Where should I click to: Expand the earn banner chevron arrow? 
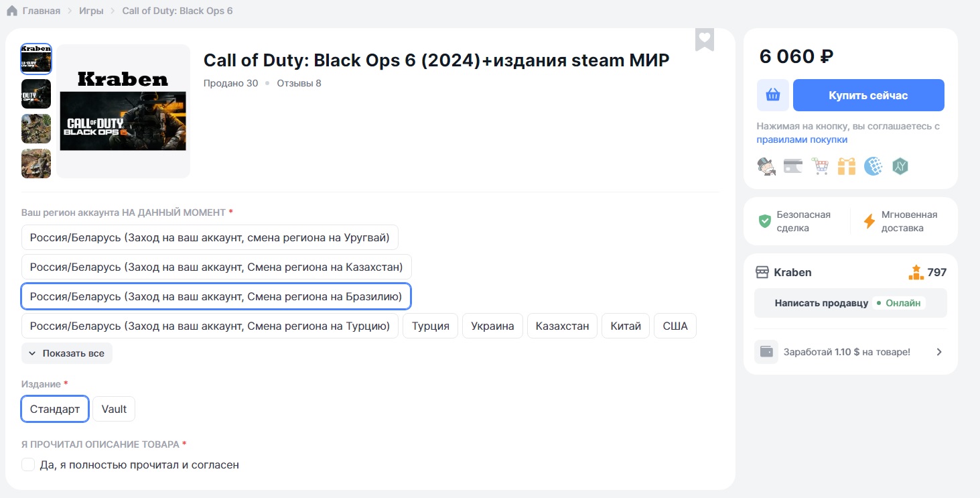[x=939, y=352]
